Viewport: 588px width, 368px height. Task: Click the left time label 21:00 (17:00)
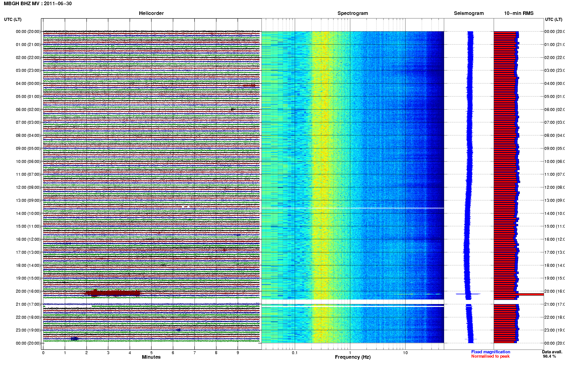tap(28, 304)
